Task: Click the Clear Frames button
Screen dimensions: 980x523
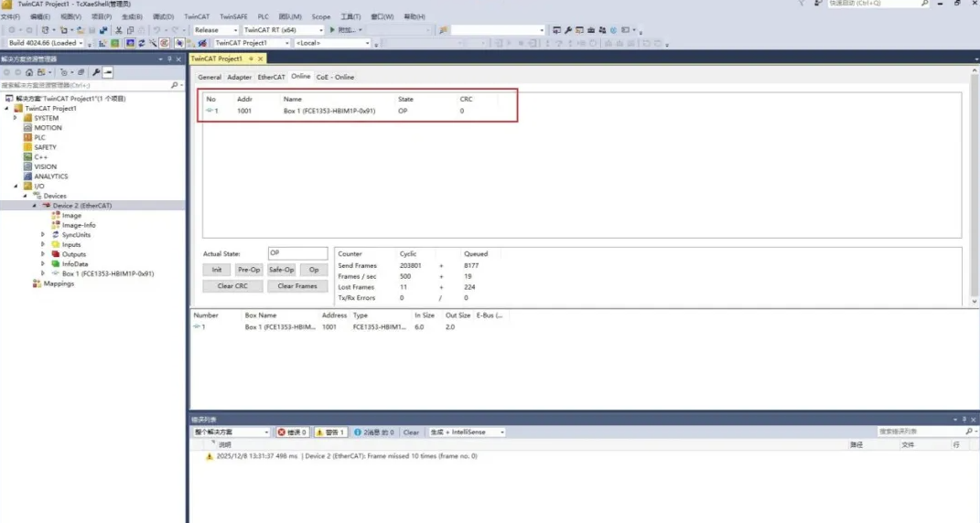Action: click(x=297, y=286)
